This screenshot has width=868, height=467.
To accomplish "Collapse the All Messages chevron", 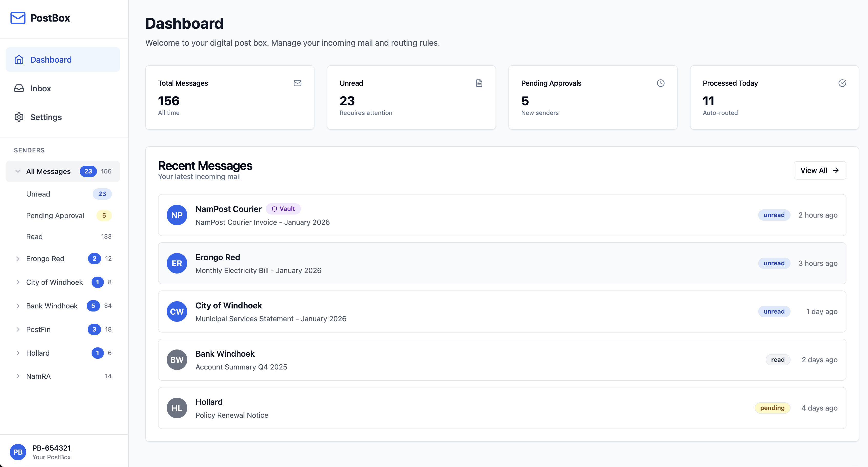I will pos(18,171).
